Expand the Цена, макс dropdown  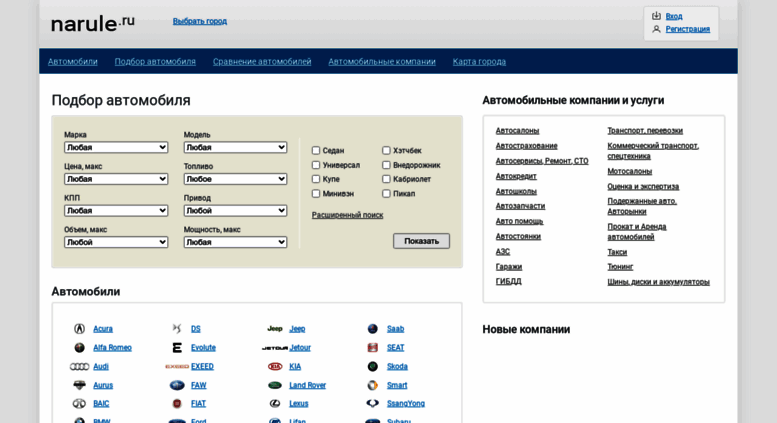point(116,179)
